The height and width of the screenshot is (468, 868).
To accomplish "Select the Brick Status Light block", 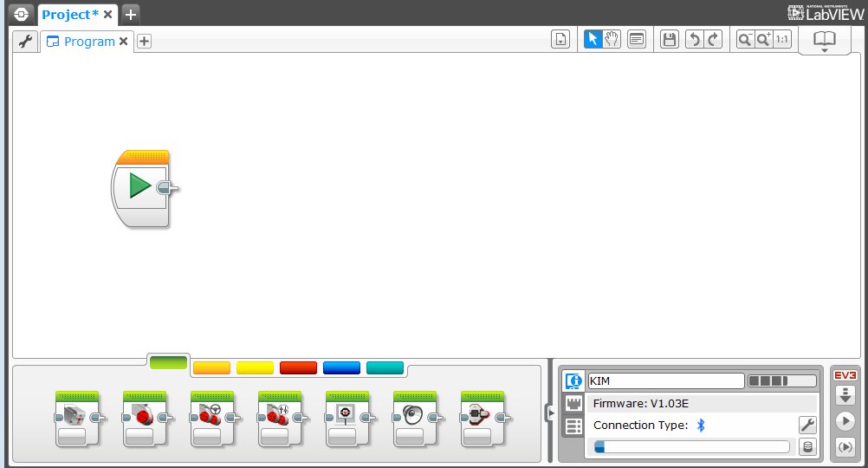I will click(x=482, y=418).
